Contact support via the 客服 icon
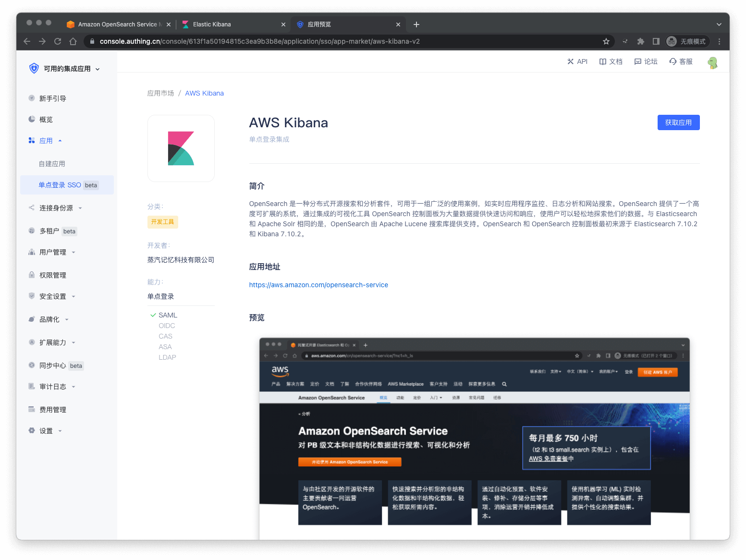Screen dimensions: 746x560 [681, 61]
